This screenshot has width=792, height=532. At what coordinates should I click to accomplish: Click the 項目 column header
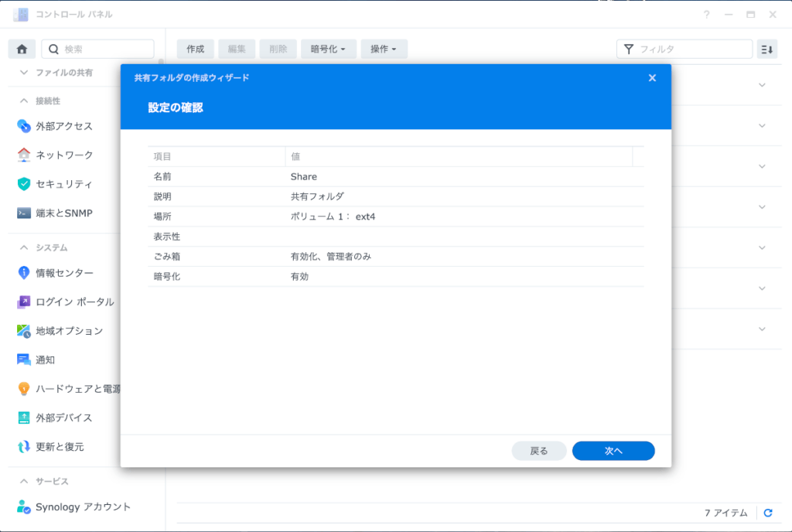pyautogui.click(x=217, y=156)
